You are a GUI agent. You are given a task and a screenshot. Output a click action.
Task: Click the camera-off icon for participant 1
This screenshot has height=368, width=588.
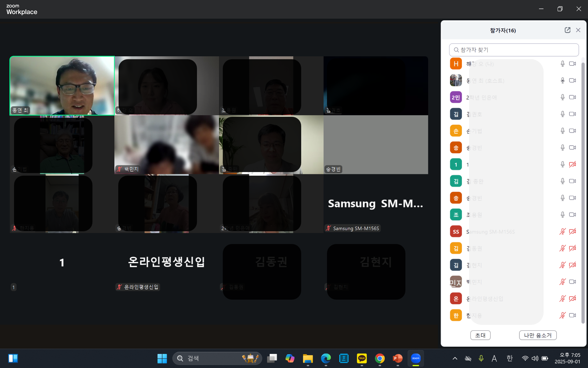(x=572, y=165)
